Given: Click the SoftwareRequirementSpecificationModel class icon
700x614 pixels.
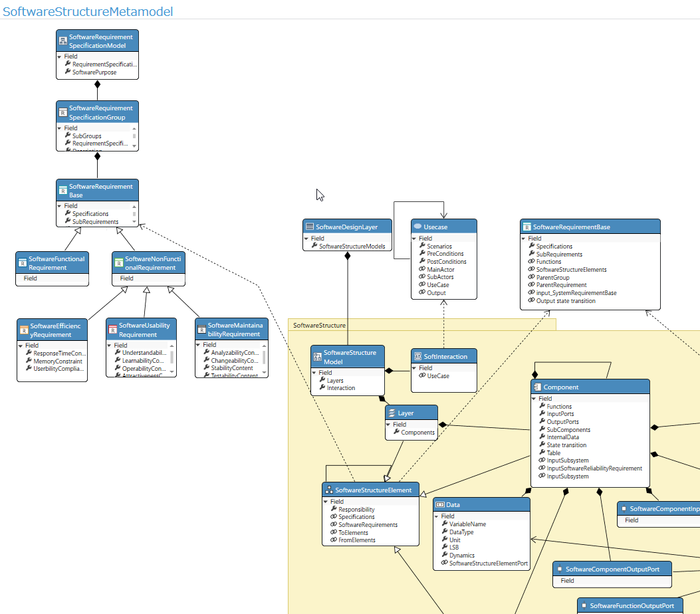Looking at the screenshot, I should pos(63,41).
